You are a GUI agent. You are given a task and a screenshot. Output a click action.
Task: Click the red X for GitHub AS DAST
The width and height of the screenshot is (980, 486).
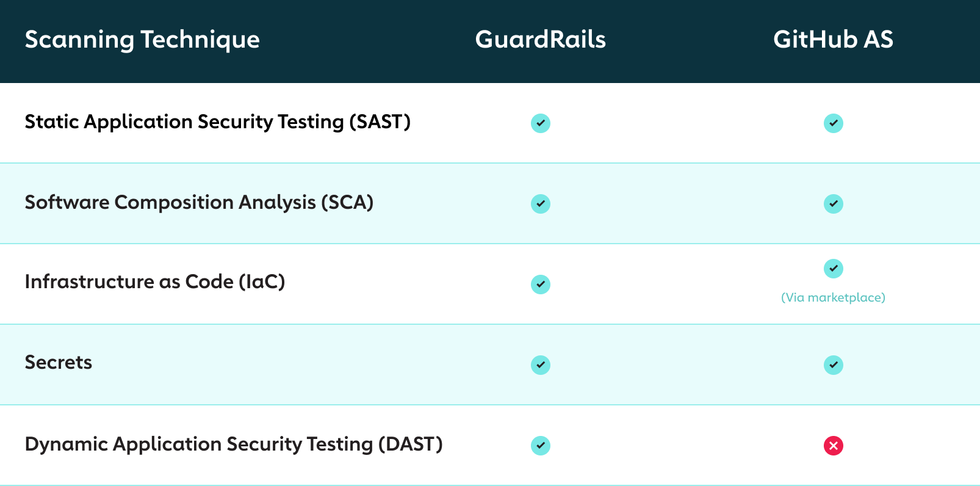click(x=834, y=446)
